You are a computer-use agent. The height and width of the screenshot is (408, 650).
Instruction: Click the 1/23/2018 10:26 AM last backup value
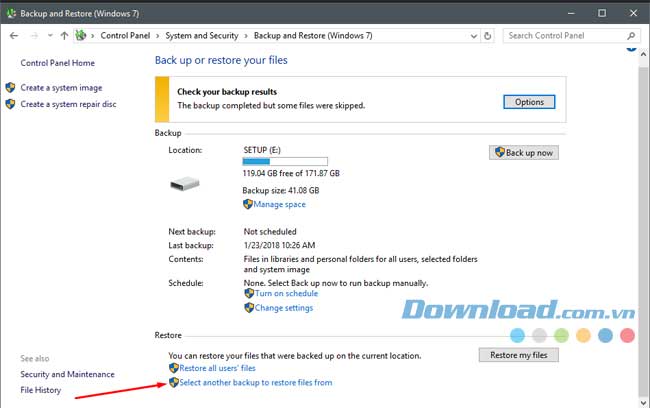pyautogui.click(x=279, y=245)
